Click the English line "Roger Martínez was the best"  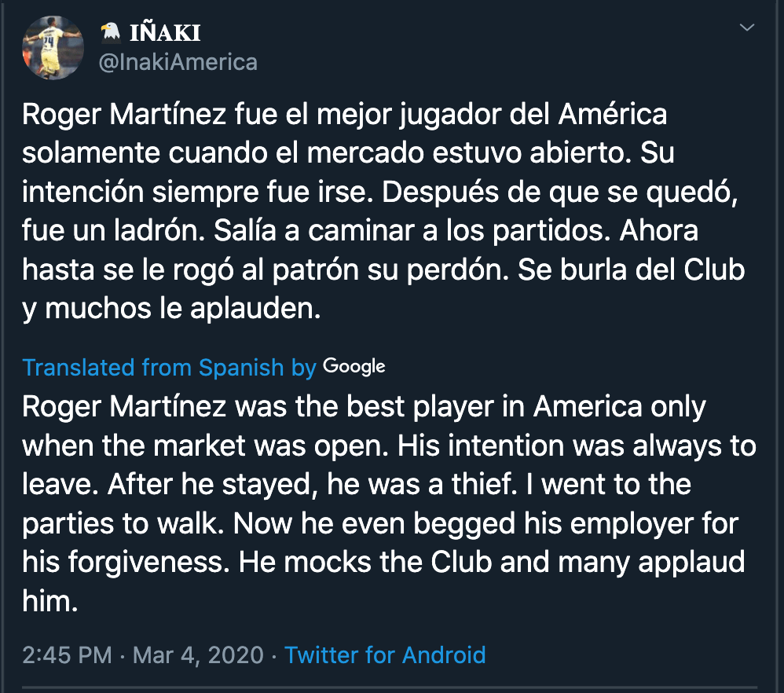click(364, 407)
